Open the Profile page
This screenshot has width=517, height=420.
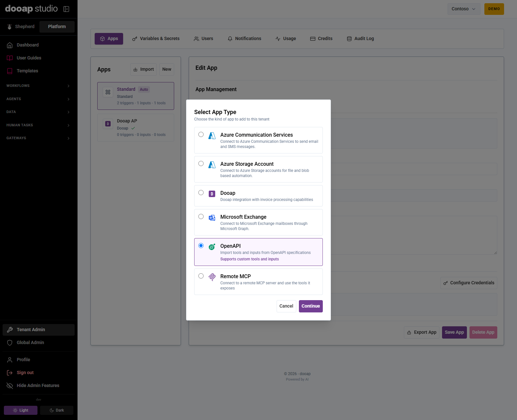38,360
